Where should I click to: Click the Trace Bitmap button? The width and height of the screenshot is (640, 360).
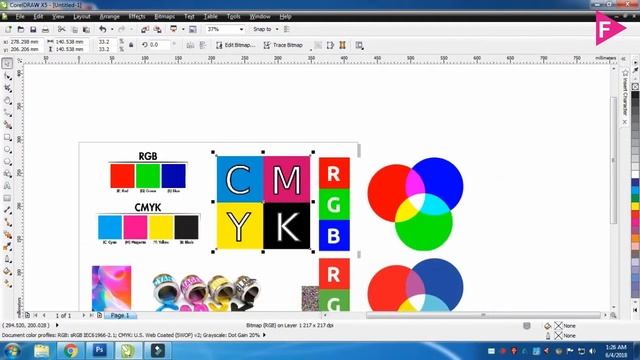[283, 45]
